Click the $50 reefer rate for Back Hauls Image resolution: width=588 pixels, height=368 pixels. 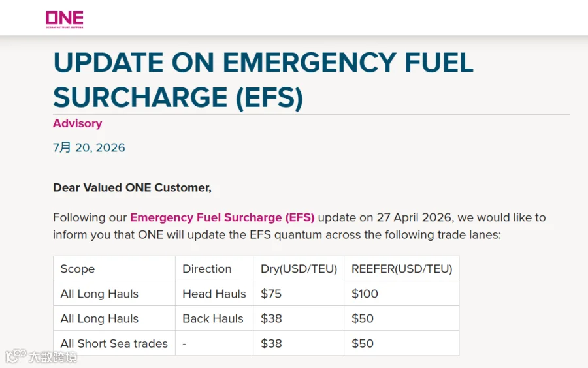click(402, 318)
